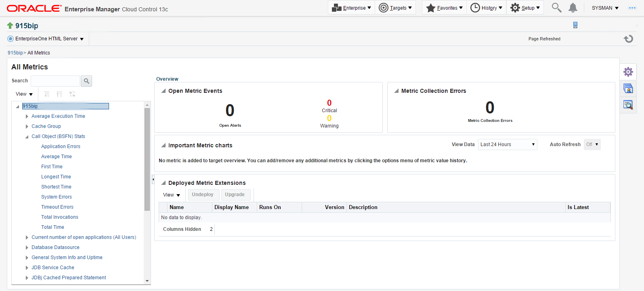The height and width of the screenshot is (291, 644).
Task: Open the Targets menu
Action: tap(396, 8)
